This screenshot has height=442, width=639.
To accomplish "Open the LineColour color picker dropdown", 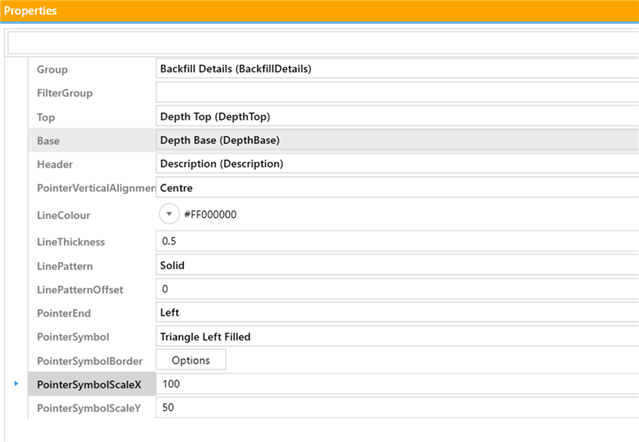I will pos(170,214).
